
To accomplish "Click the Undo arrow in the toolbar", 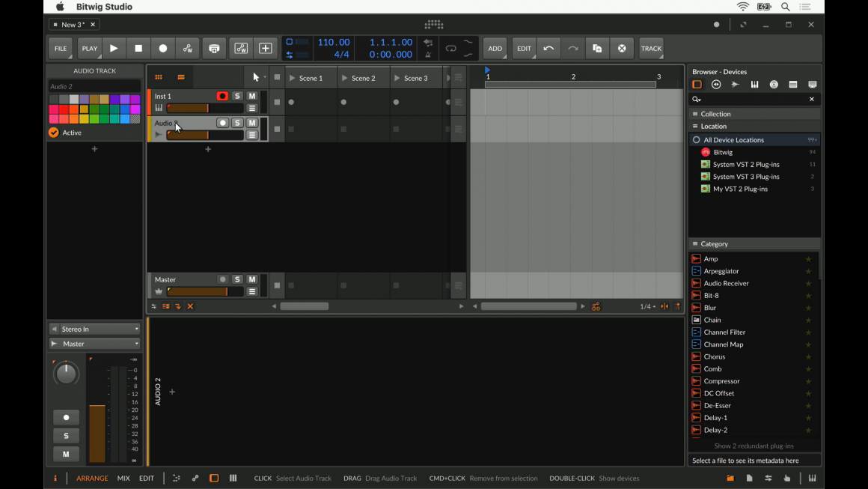I will (548, 49).
